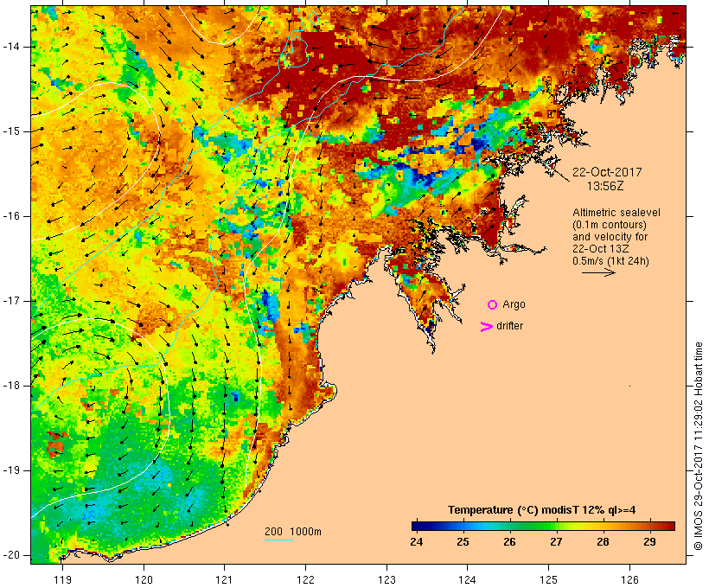Click the 'Argo' legend label
The width and height of the screenshot is (709, 588).
pos(514,305)
